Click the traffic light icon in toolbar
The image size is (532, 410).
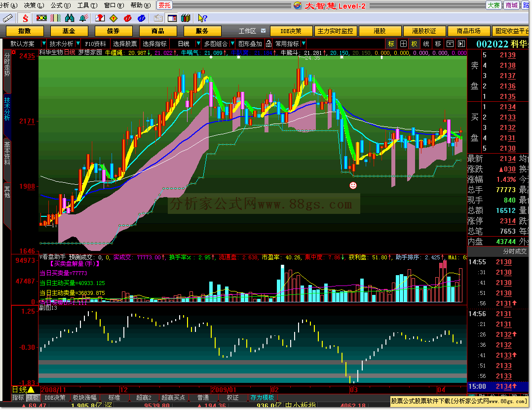[42, 18]
